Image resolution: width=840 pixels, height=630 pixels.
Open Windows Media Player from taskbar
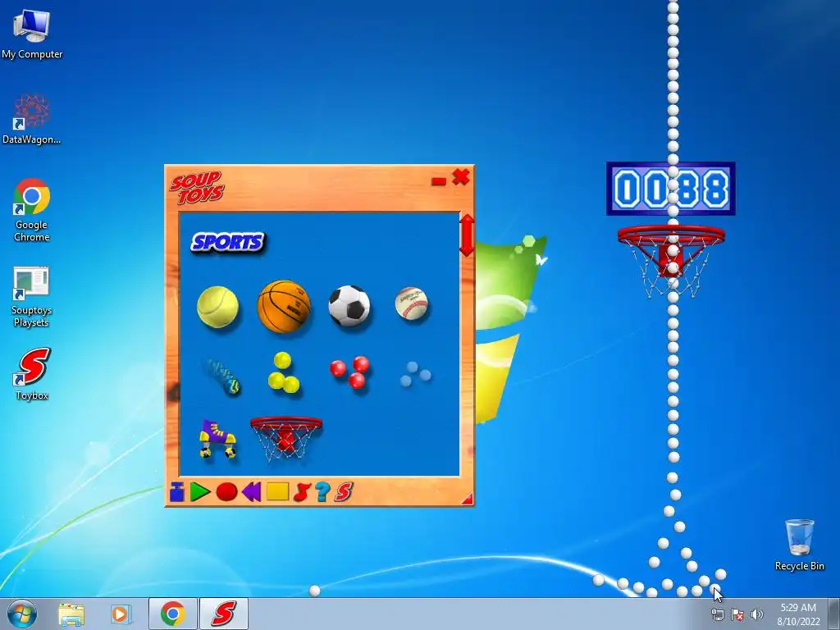[x=121, y=614]
